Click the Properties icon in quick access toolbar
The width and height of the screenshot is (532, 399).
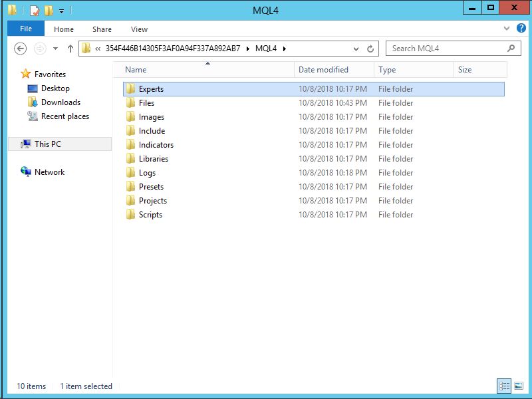[35, 10]
